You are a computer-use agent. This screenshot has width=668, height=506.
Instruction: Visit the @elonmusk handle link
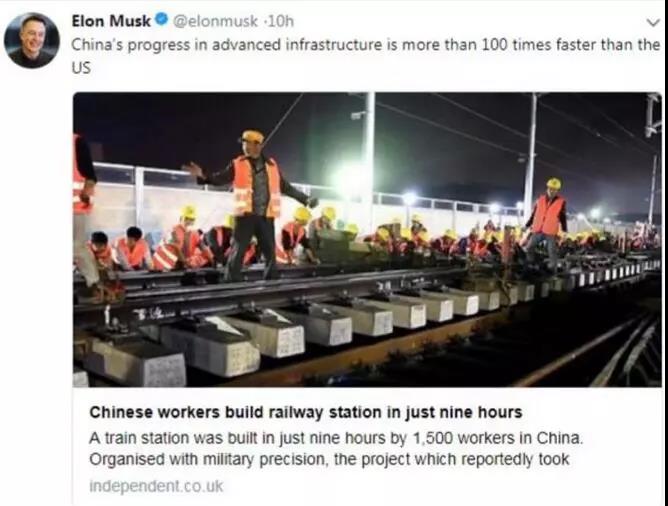click(215, 21)
